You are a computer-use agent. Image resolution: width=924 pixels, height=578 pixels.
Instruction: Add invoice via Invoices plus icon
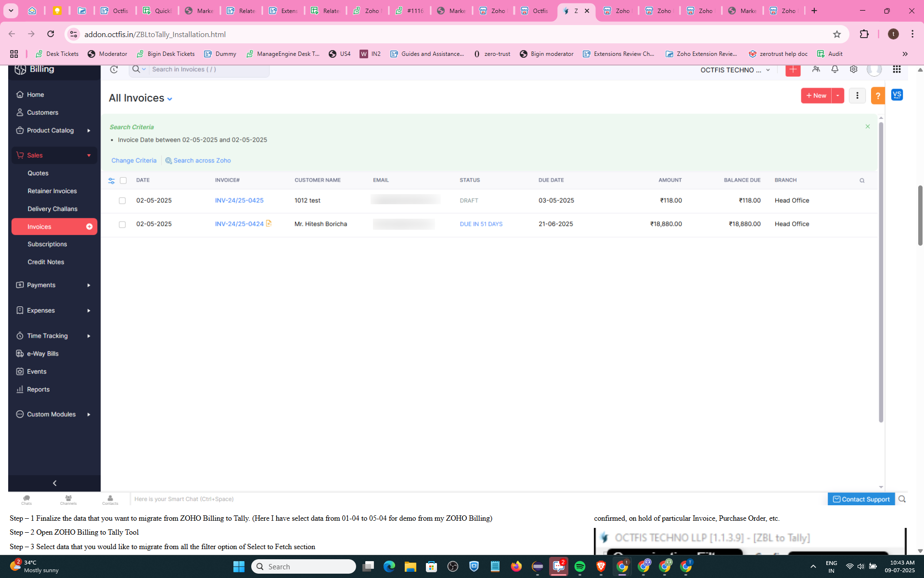pos(89,227)
